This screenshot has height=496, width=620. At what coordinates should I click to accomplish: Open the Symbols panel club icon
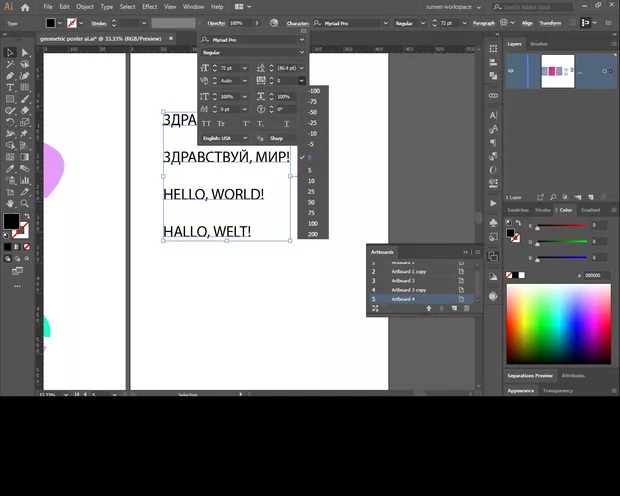[493, 223]
